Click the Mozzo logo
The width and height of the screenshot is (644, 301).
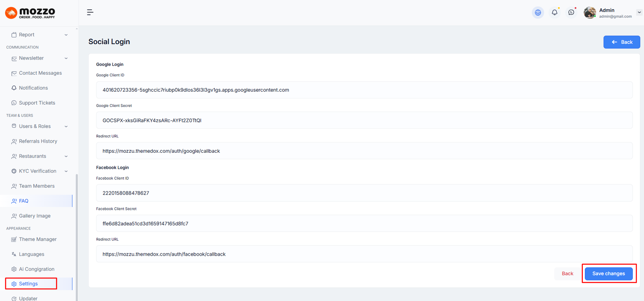[x=30, y=13]
